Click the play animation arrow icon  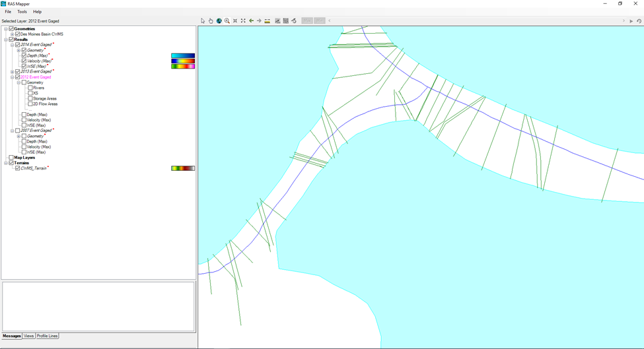tap(631, 21)
